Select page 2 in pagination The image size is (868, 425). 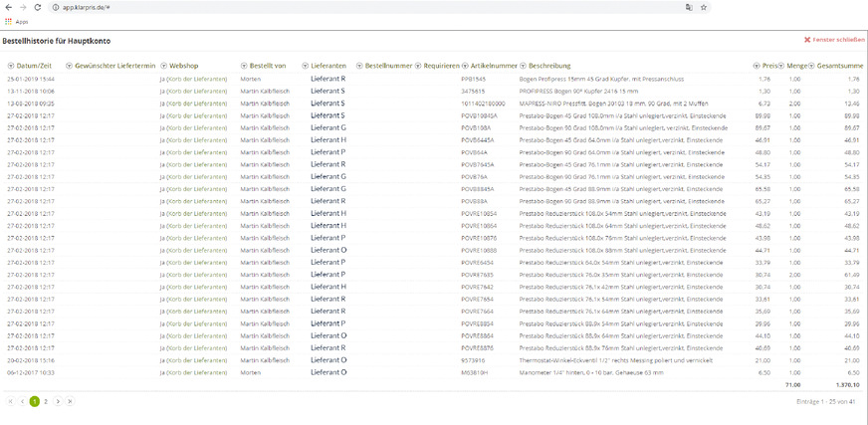pyautogui.click(x=46, y=402)
